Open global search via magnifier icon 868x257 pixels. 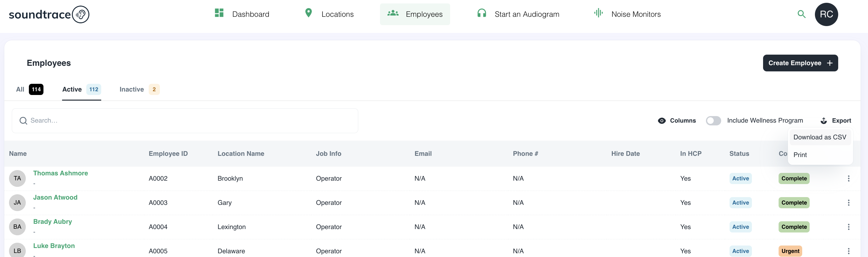(x=802, y=14)
